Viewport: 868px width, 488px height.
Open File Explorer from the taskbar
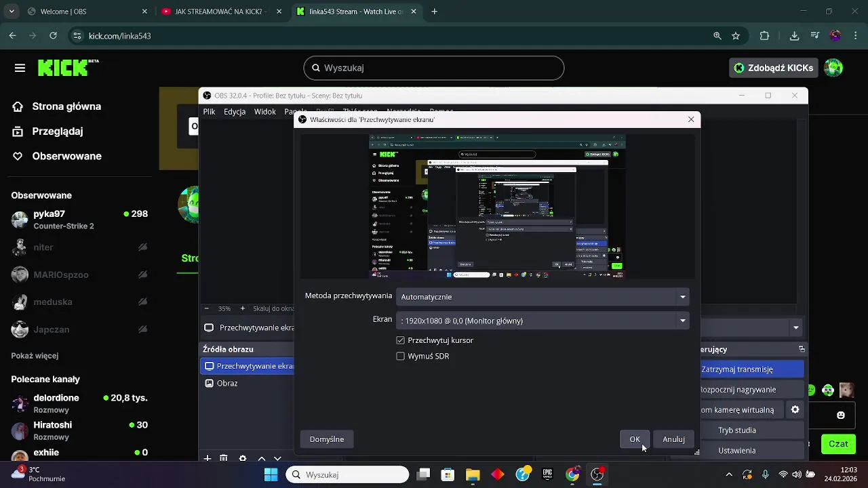point(473,474)
